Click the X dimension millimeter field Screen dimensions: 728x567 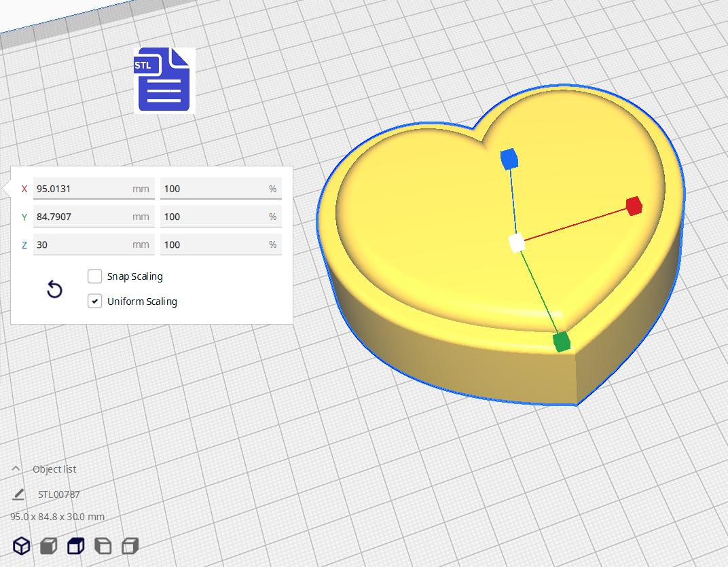pos(94,188)
